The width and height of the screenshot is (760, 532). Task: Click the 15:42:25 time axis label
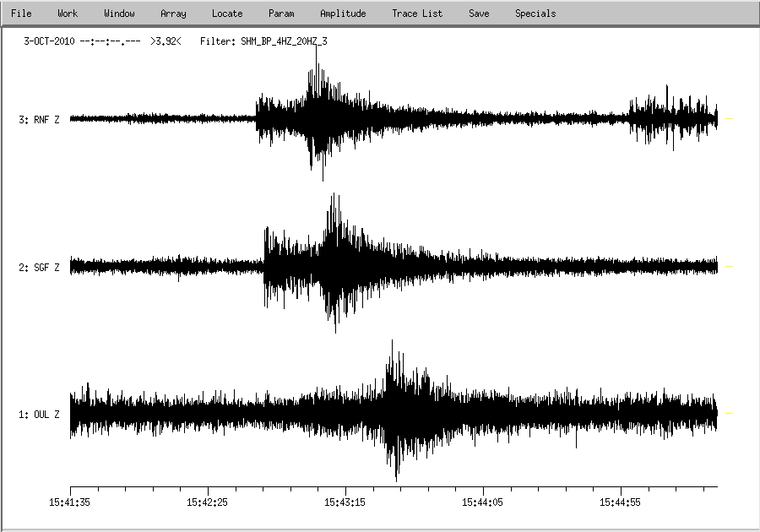point(208,502)
